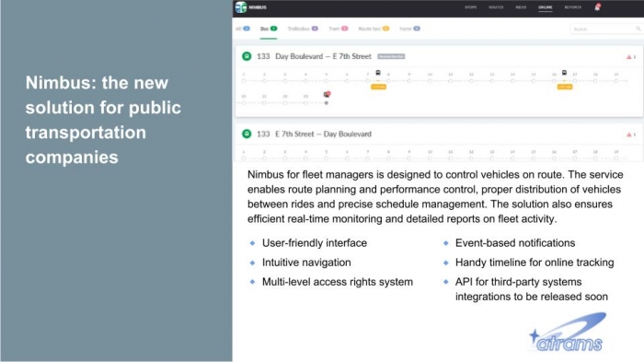
Task: Click the yellow delay badge near stop 8
Action: click(x=378, y=87)
